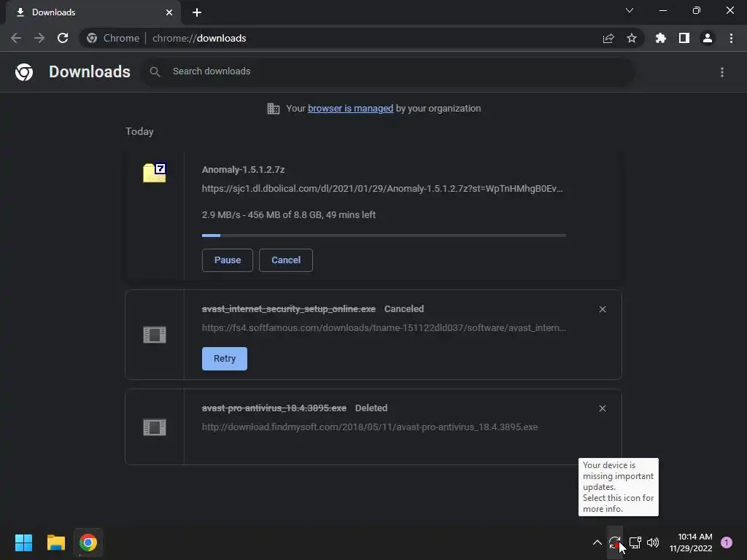Image resolution: width=747 pixels, height=560 pixels.
Task: Cancel the Anomaly download
Action: 286,260
